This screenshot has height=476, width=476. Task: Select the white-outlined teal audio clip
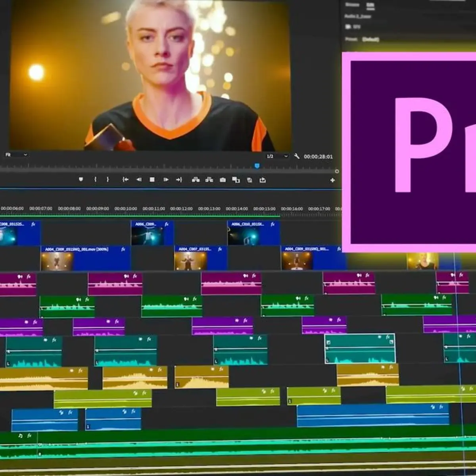point(360,348)
